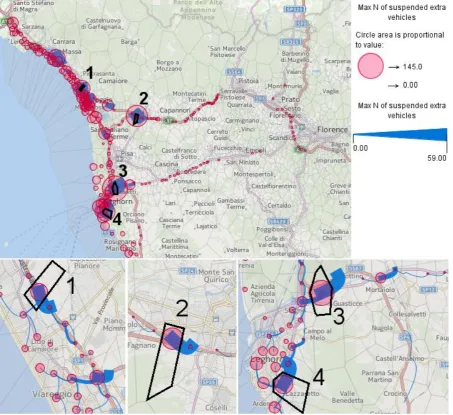Screen dimensions: 453x415
Task: Click the Valle Benedetta label
Action: 347,397
